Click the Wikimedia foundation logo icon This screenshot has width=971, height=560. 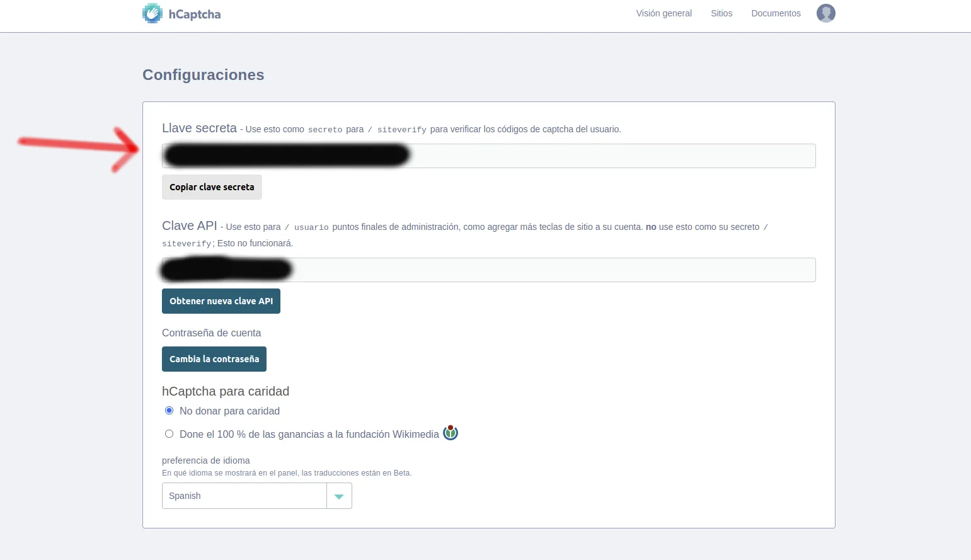[x=451, y=433]
